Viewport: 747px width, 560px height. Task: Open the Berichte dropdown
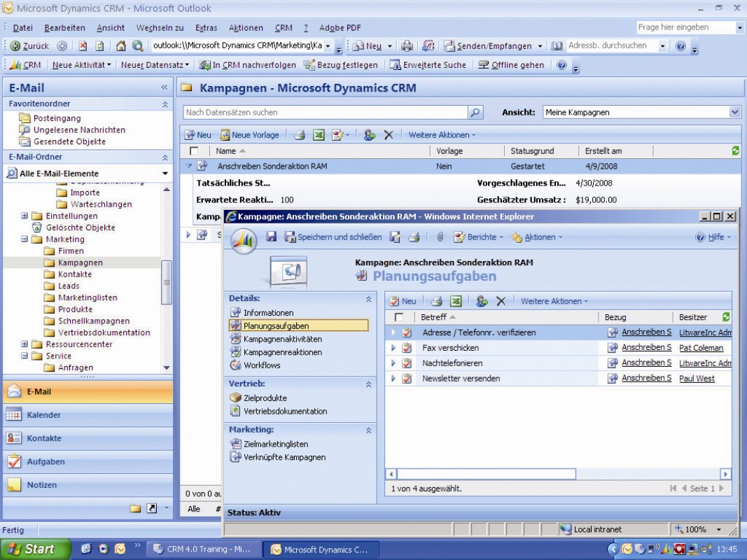pos(478,237)
